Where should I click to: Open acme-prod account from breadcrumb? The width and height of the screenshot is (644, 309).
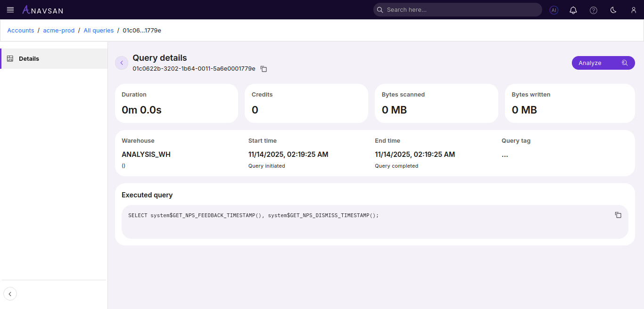58,30
